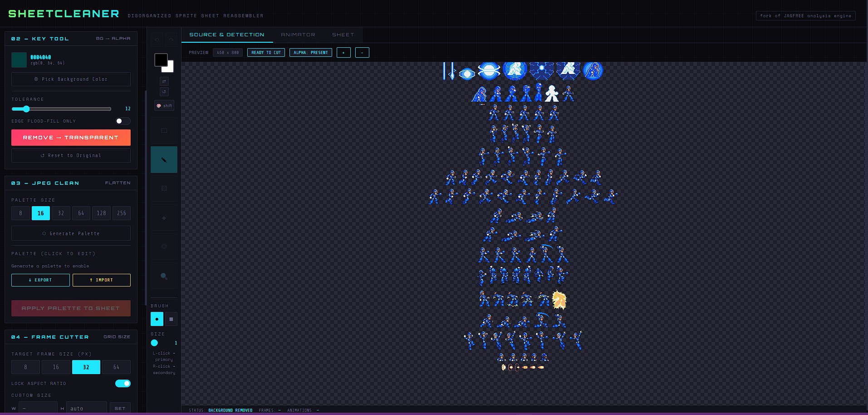Click the SheetCleaner logo title
This screenshot has height=415, width=868.
tap(64, 14)
